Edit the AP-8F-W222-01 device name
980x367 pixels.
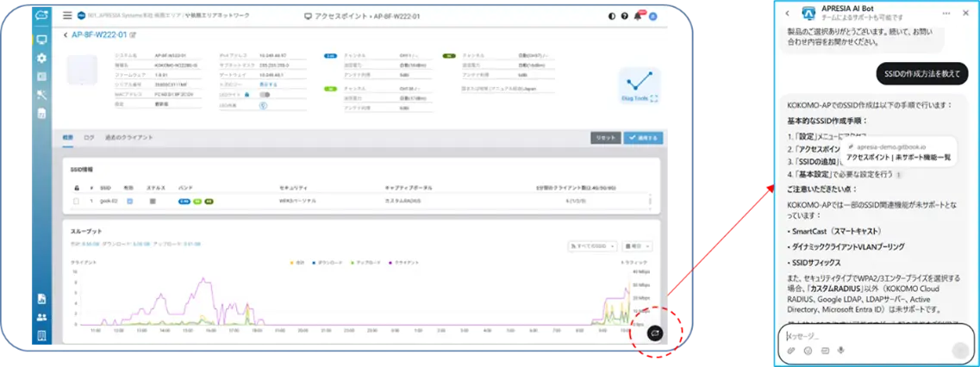[133, 34]
